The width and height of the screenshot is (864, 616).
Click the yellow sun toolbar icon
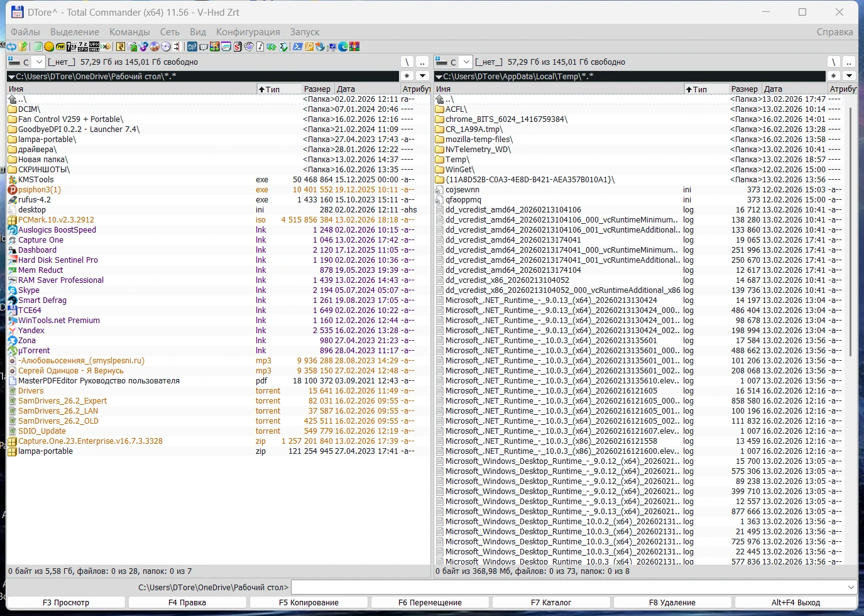pyautogui.click(x=49, y=47)
